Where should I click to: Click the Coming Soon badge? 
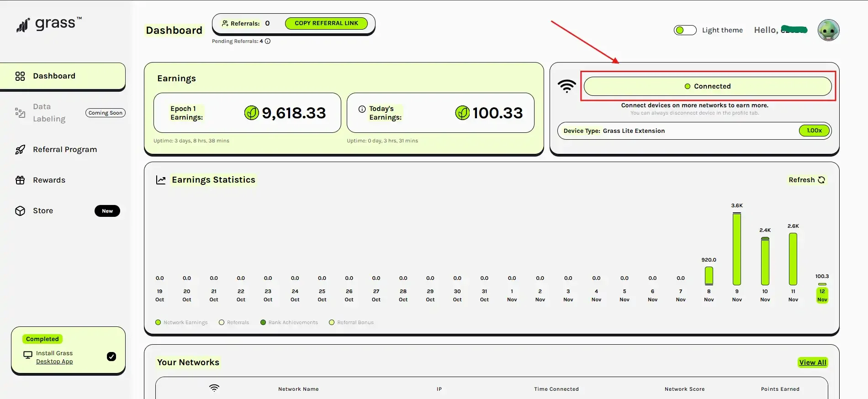pos(106,113)
